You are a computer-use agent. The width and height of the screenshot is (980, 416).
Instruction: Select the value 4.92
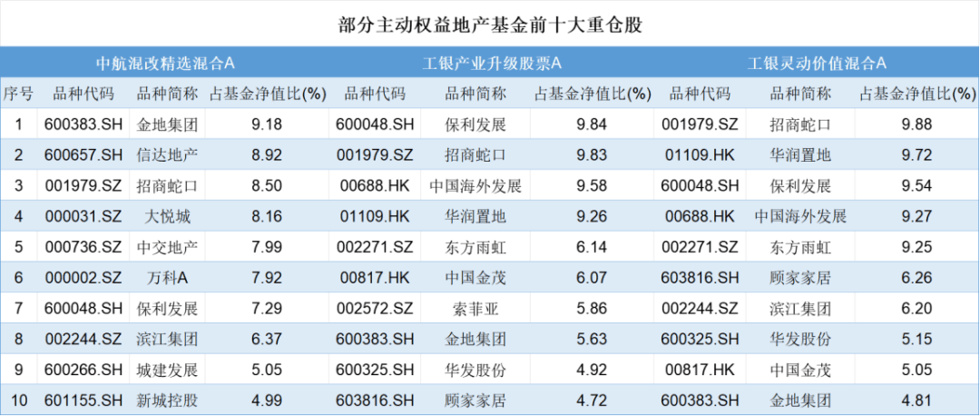coord(592,371)
